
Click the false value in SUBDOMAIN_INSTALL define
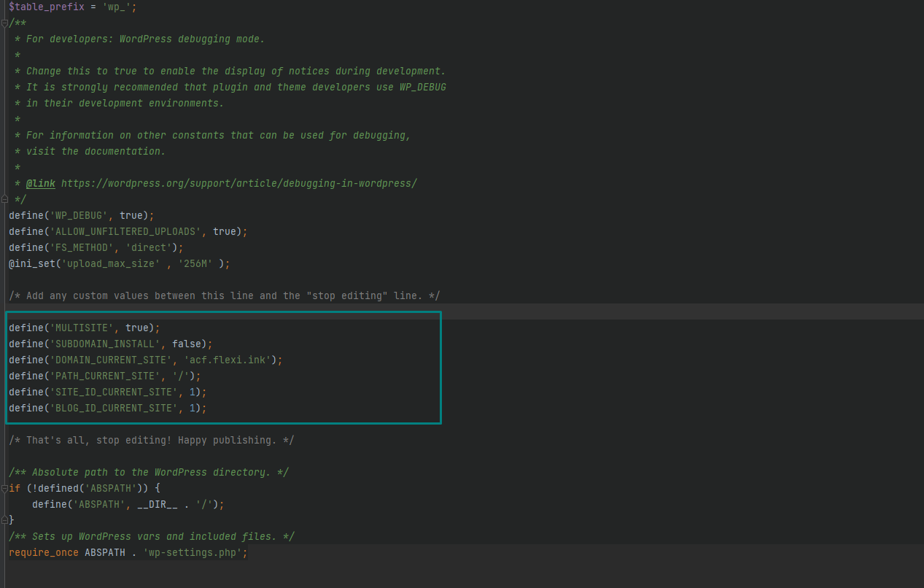[186, 344]
